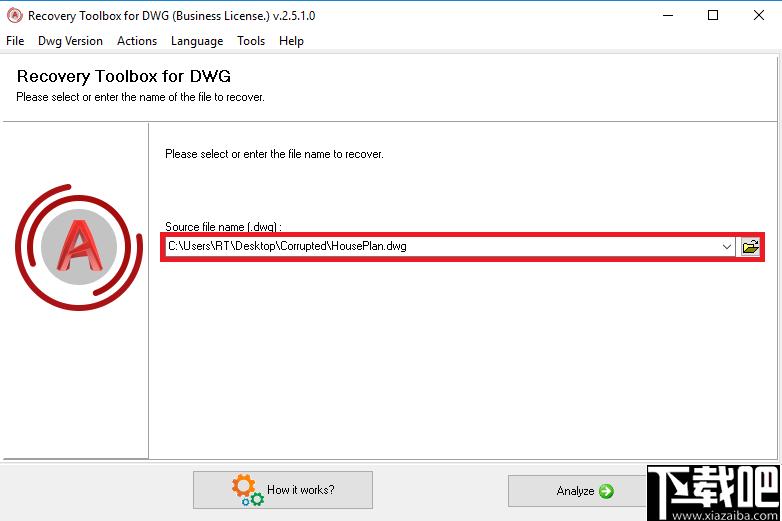The width and height of the screenshot is (782, 521).
Task: Open the Help menu
Action: pos(291,41)
